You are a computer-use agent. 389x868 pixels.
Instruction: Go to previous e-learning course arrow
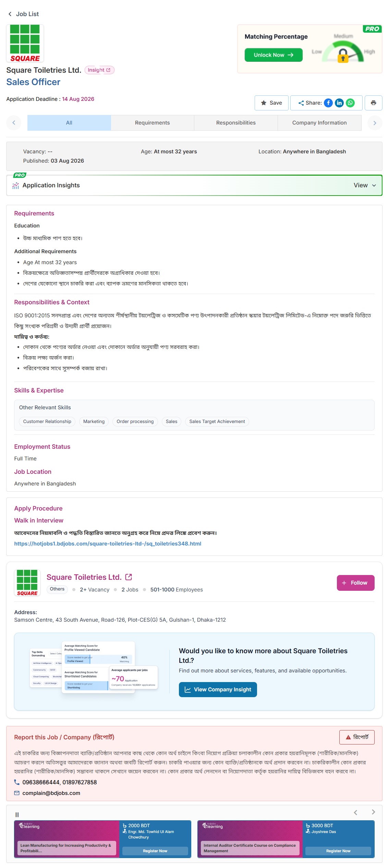tap(355, 812)
